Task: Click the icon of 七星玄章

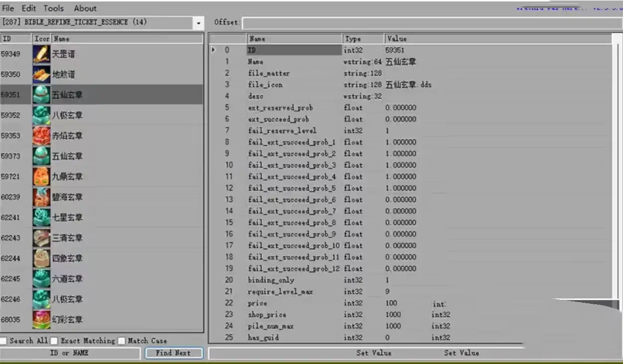Action: (x=41, y=217)
